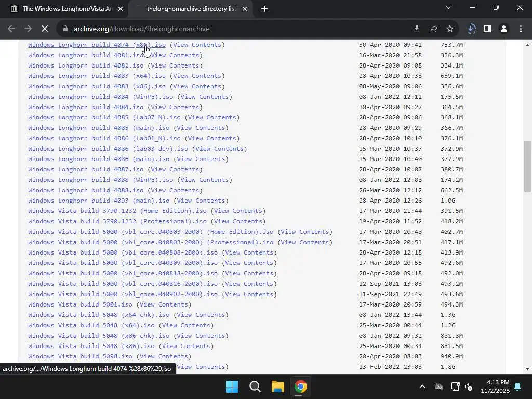Open the notification bell icon

[518, 387]
